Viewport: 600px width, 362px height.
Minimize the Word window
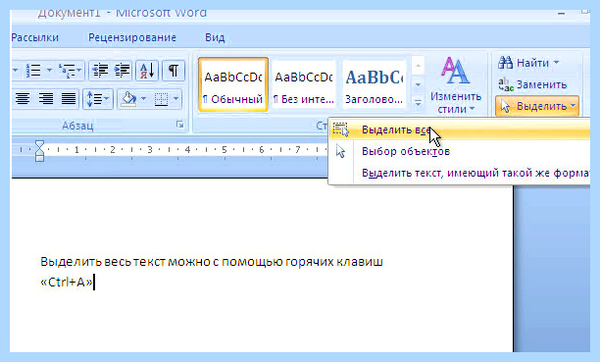click(561, 14)
